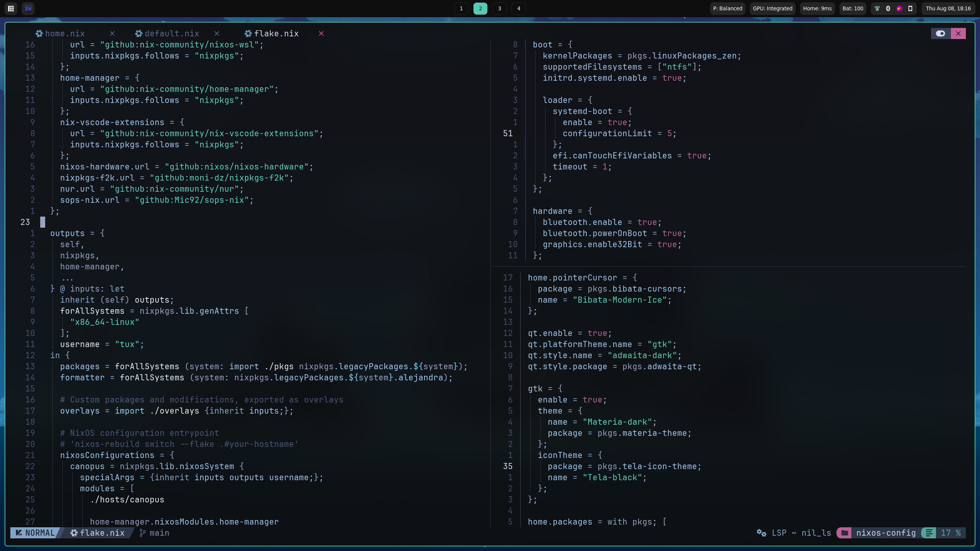Toggle the theme switch in the tabline

pyautogui.click(x=941, y=34)
